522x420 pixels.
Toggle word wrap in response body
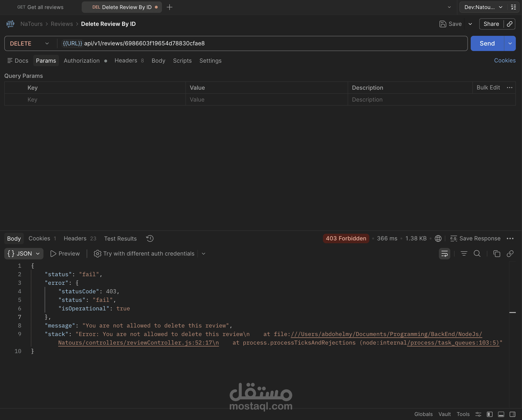[444, 254]
